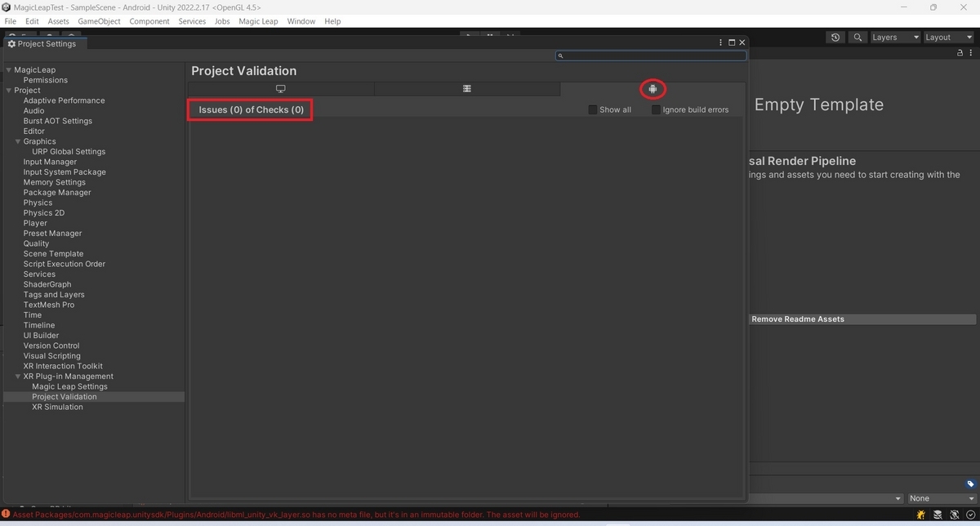The height and width of the screenshot is (526, 980).
Task: Click the debugger attach status icon
Action: click(x=922, y=515)
